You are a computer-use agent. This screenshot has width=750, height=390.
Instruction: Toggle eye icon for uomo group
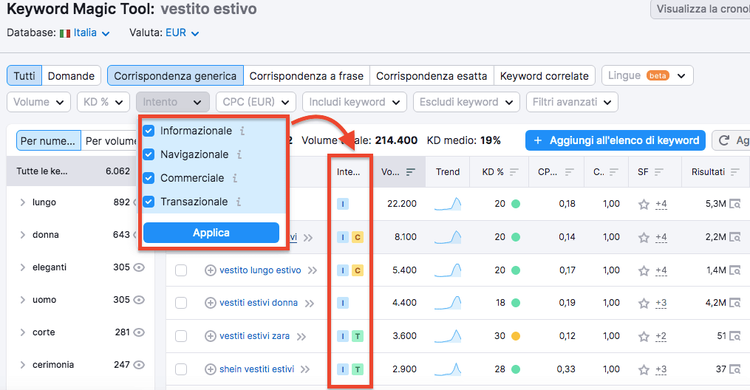click(x=139, y=300)
